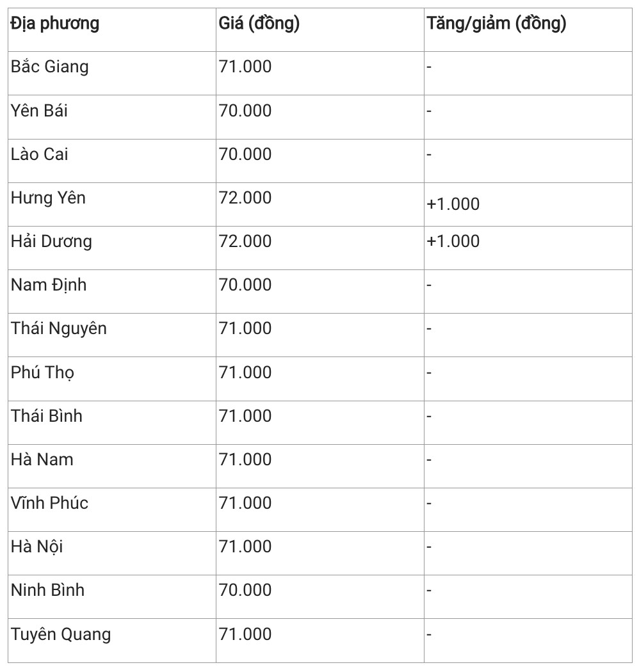Click the "Địa phương" column header
639x672 pixels.
tap(55, 24)
